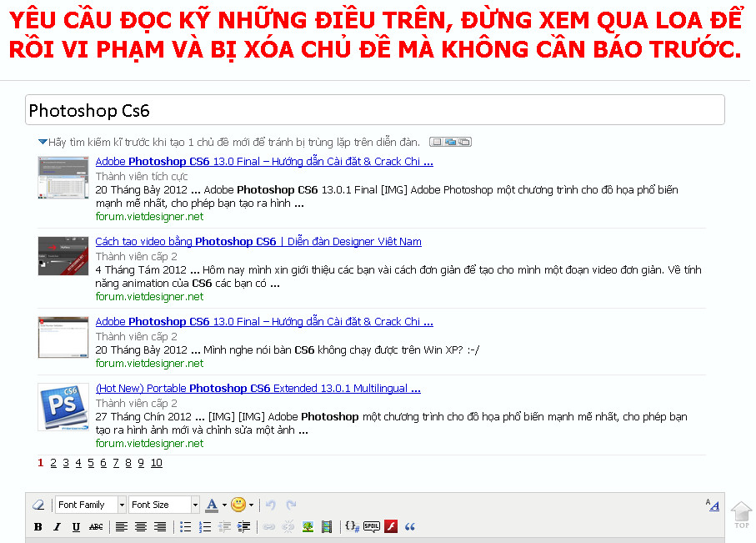
Task: Click the 'Hãy tìm kiếm kĩ trước' hint text
Action: click(x=234, y=142)
